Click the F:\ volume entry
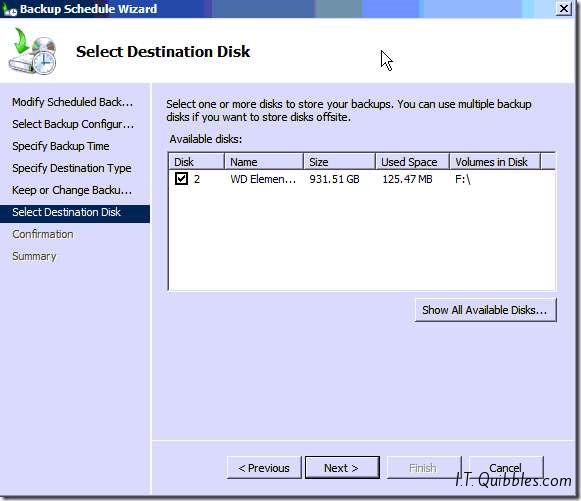The width and height of the screenshot is (581, 501). pyautogui.click(x=462, y=179)
